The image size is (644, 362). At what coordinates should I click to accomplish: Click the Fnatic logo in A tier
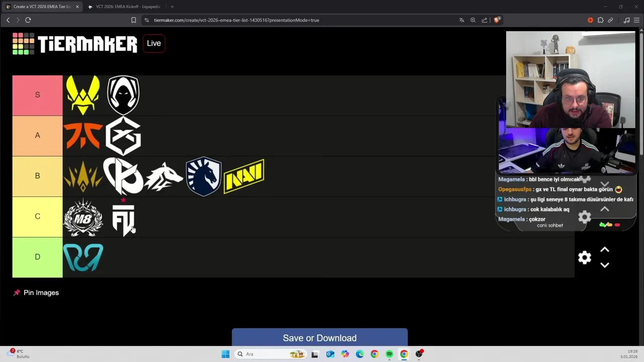tap(83, 136)
